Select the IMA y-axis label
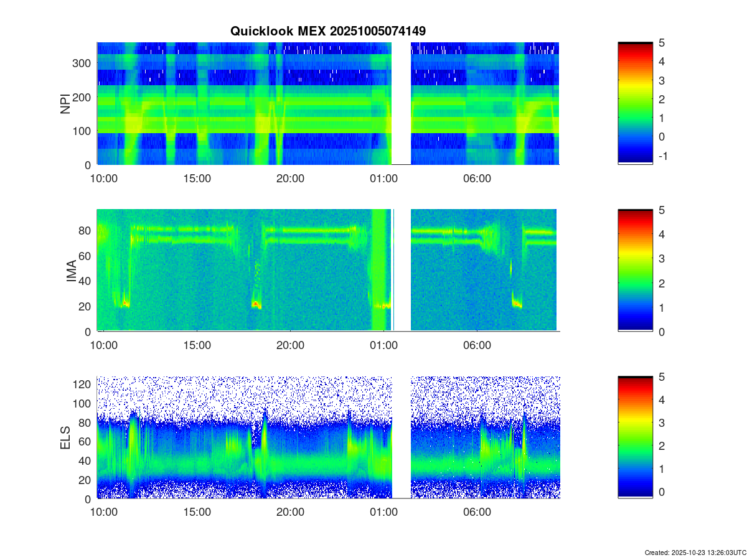The width and height of the screenshot is (747, 560). (x=71, y=271)
